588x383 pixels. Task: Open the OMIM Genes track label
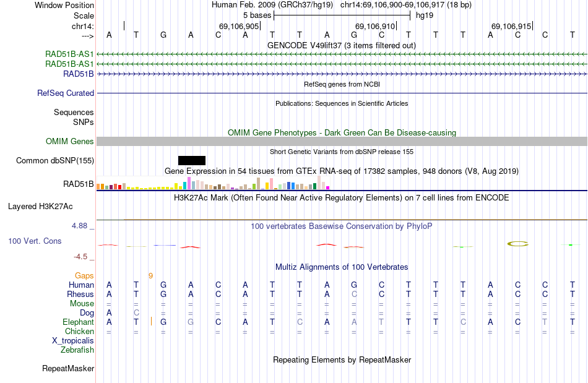70,141
